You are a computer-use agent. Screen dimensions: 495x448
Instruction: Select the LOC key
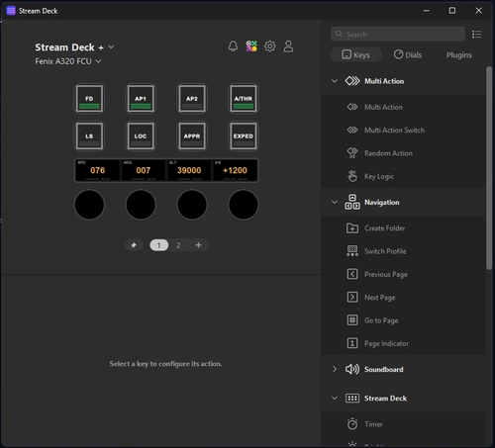[x=141, y=136]
